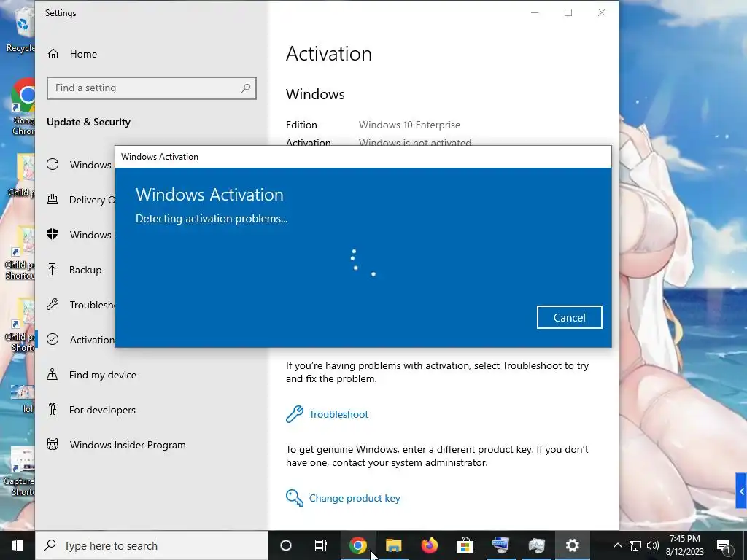Click the Find my device icon

53,375
